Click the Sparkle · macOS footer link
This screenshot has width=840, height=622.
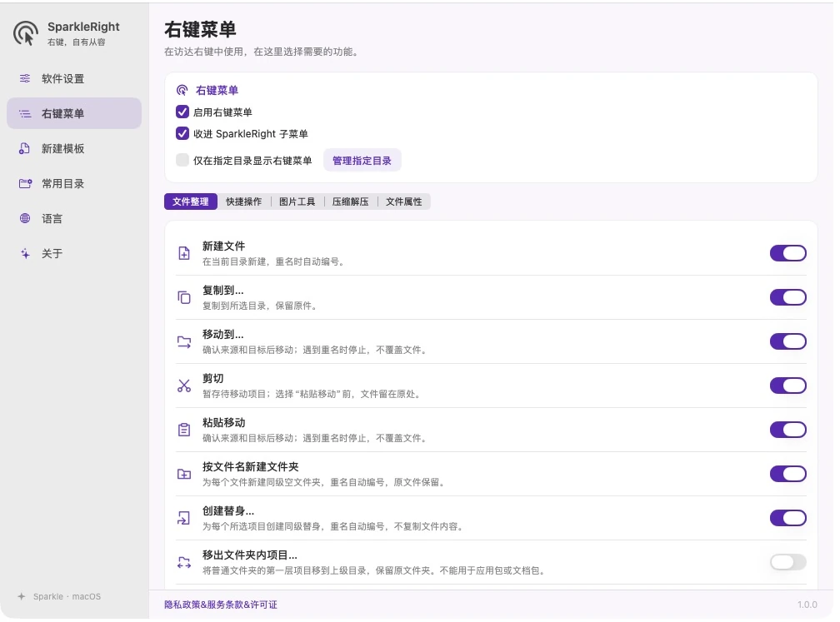67,596
